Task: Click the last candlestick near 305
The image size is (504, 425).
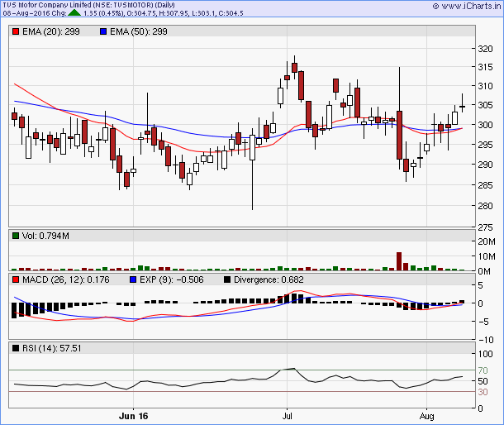Action: [x=462, y=103]
